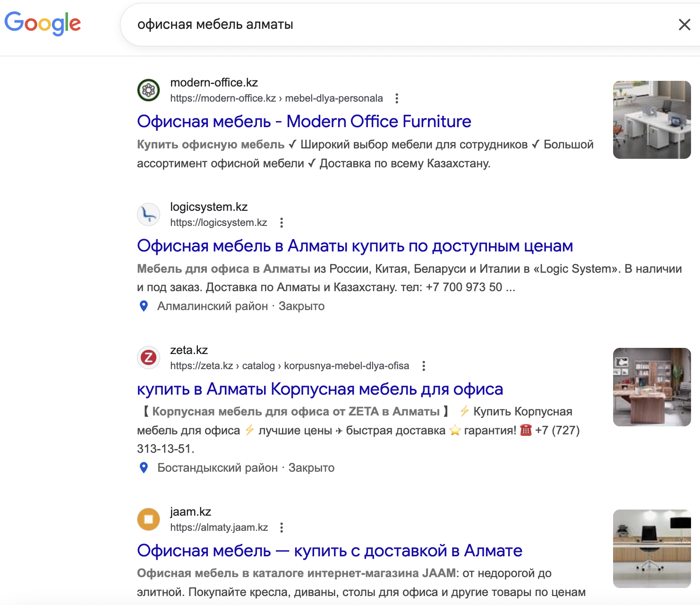
Task: Click the modern-office.kz site name
Action: coord(214,83)
